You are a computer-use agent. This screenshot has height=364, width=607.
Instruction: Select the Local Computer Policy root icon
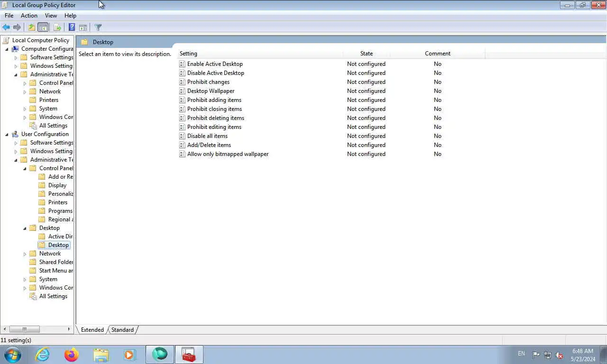(6, 40)
